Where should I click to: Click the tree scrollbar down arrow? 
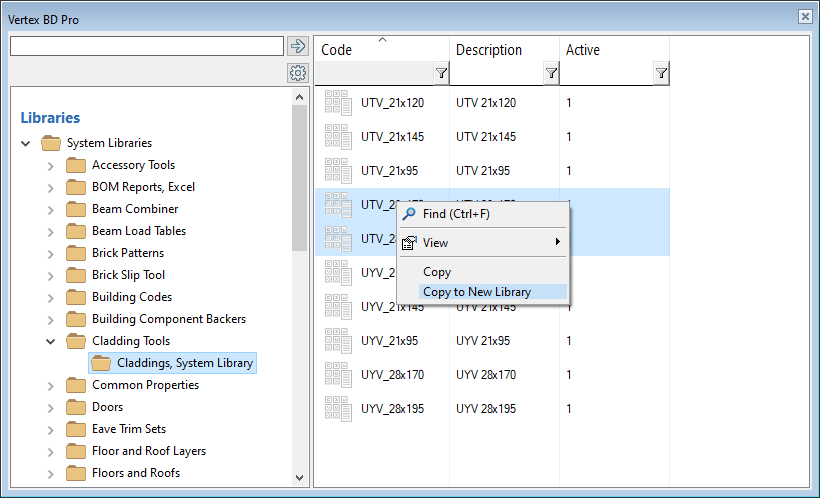click(299, 479)
